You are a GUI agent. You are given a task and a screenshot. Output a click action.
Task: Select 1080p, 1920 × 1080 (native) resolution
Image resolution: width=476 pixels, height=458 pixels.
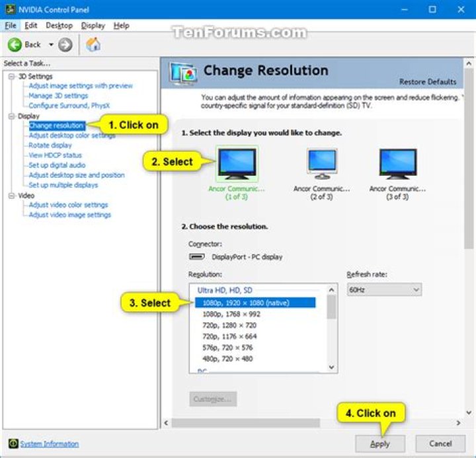[255, 303]
